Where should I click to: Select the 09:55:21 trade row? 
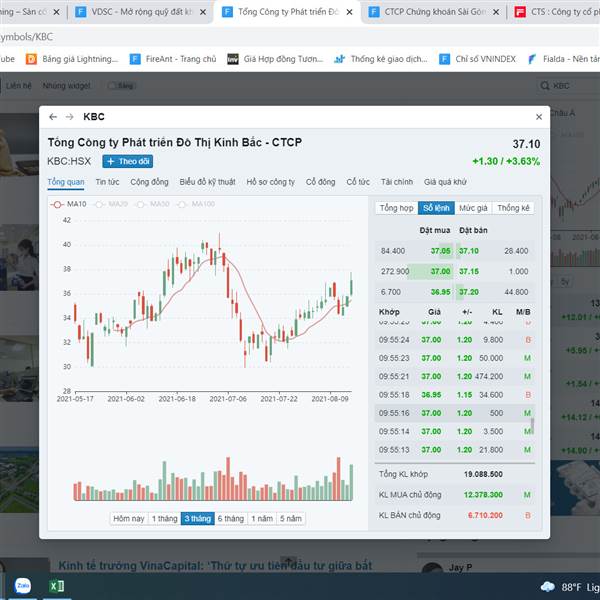coord(455,377)
